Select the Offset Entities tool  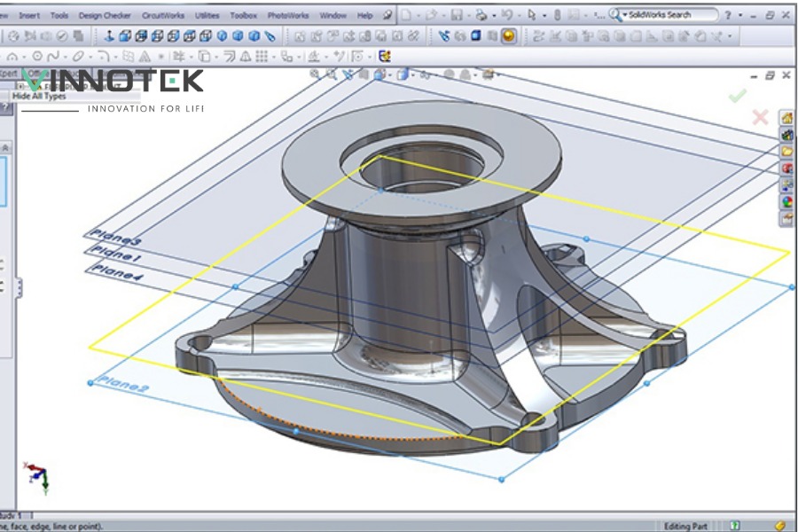(229, 56)
